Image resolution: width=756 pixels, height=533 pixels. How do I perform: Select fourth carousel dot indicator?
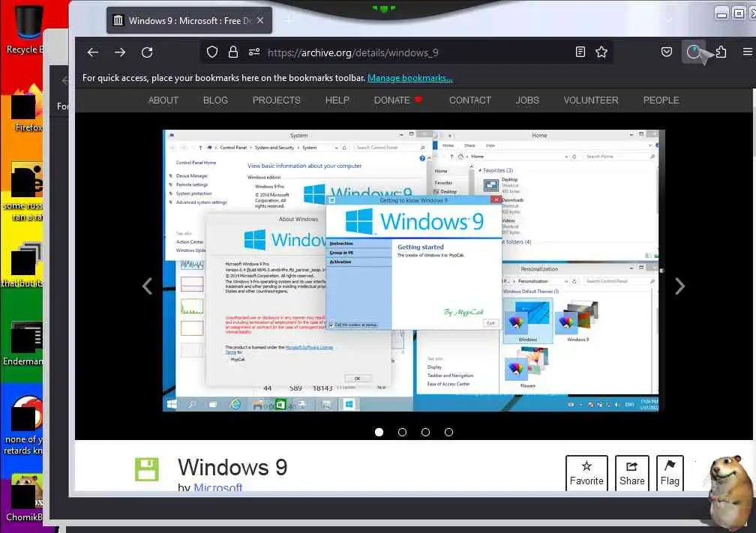click(x=448, y=433)
